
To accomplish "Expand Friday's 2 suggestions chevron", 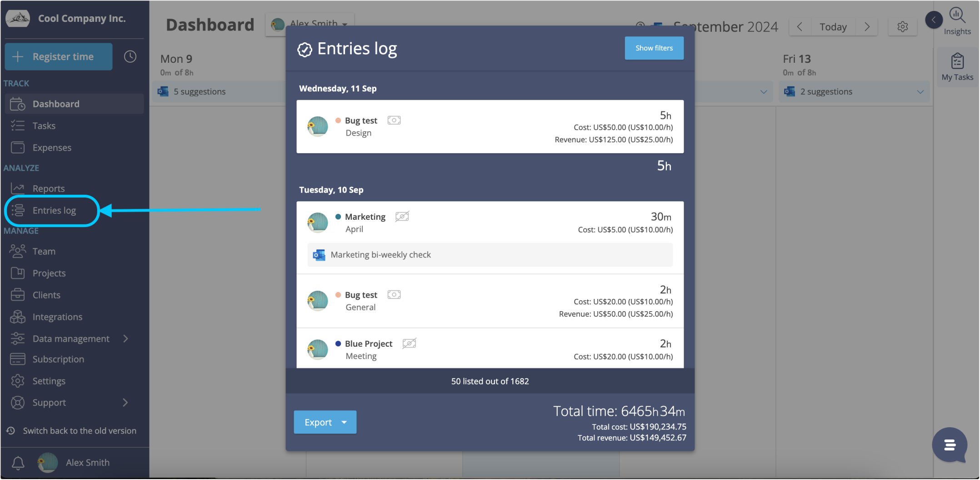I will click(920, 92).
